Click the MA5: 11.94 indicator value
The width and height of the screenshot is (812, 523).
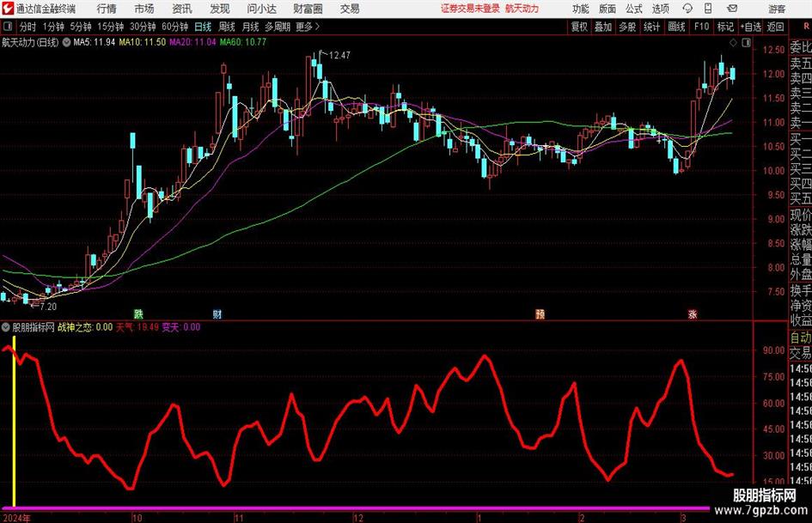click(x=94, y=42)
